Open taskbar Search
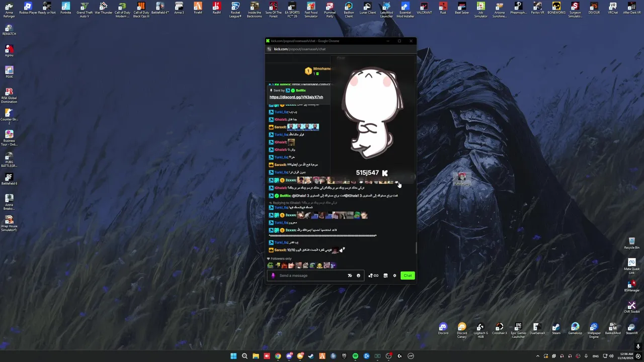The height and width of the screenshot is (362, 644). click(x=245, y=356)
